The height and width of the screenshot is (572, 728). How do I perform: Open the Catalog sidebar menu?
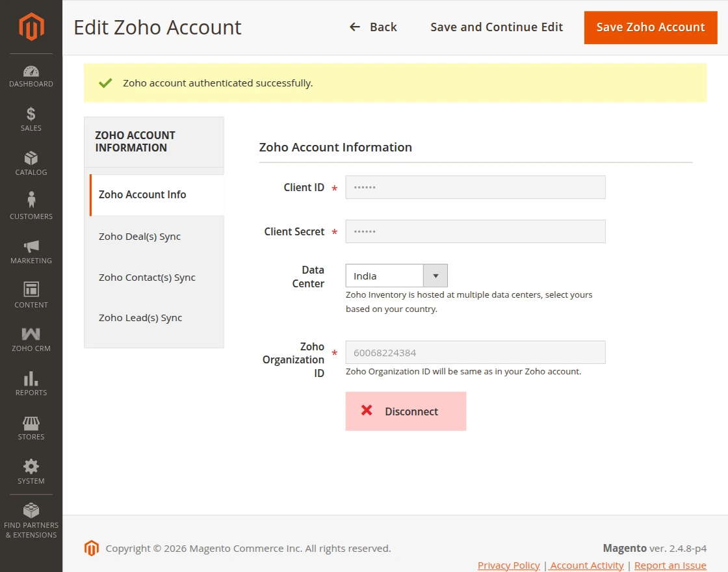pyautogui.click(x=31, y=163)
